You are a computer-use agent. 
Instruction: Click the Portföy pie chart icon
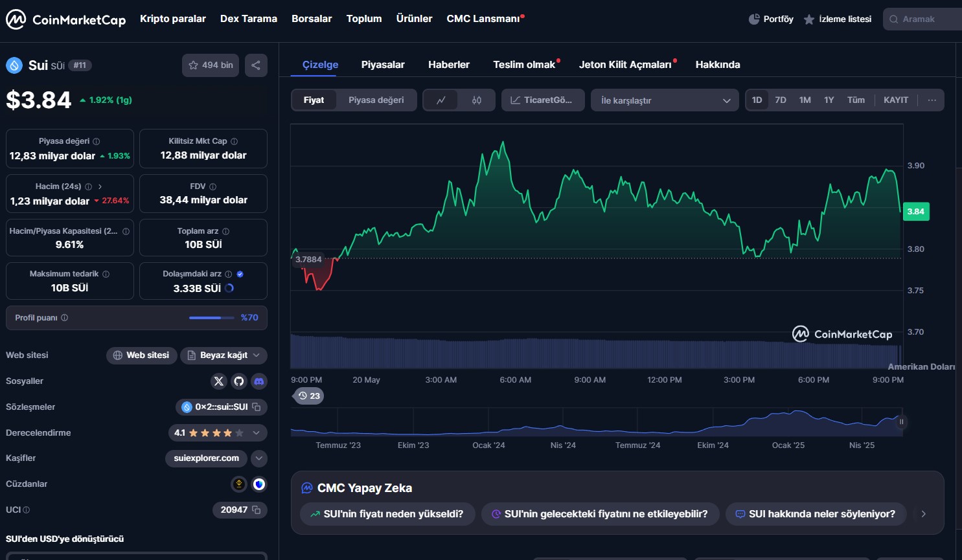click(754, 19)
